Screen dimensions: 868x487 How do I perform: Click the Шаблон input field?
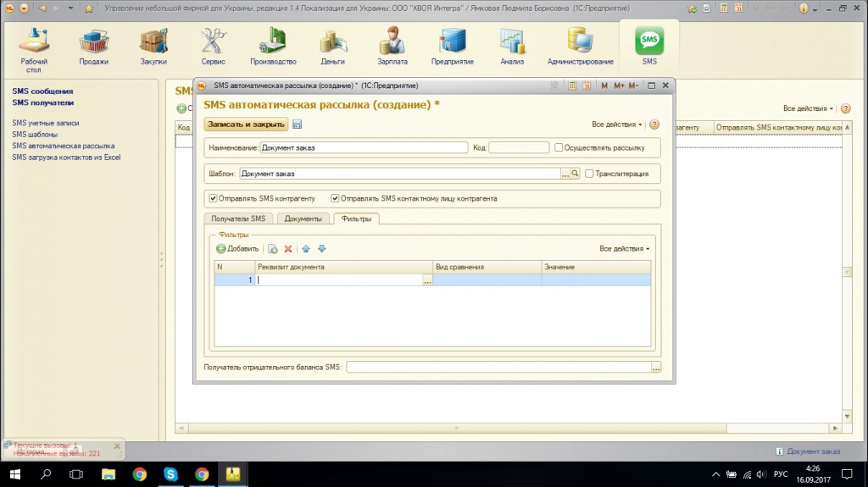point(400,174)
